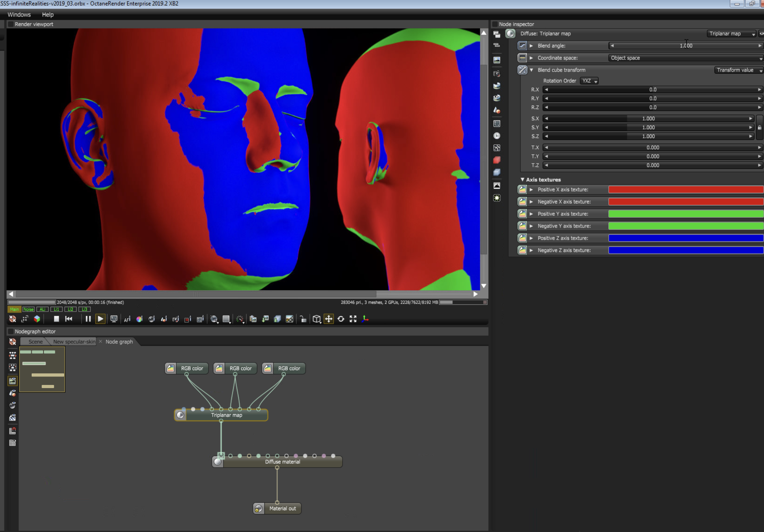Click the Diffuse material node
This screenshot has height=532, width=764.
(x=282, y=462)
